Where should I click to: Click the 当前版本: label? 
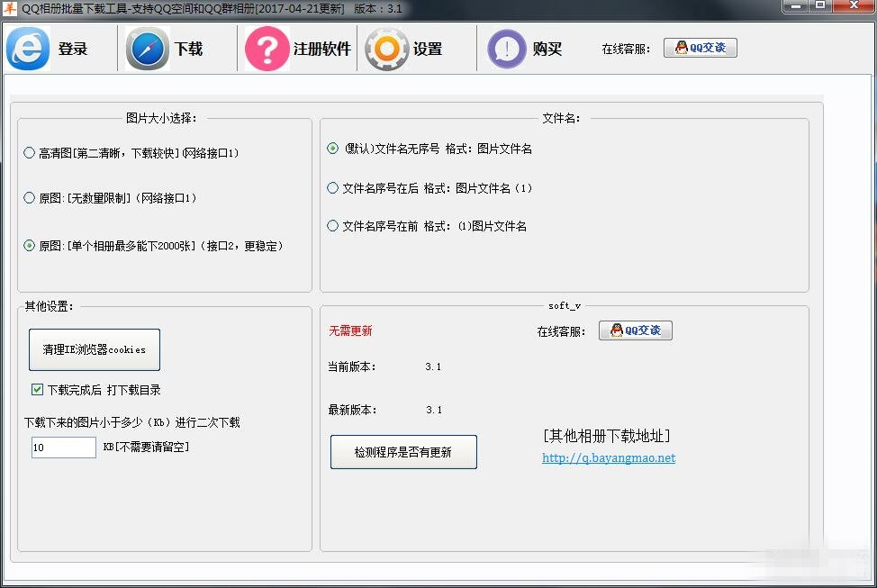point(352,366)
